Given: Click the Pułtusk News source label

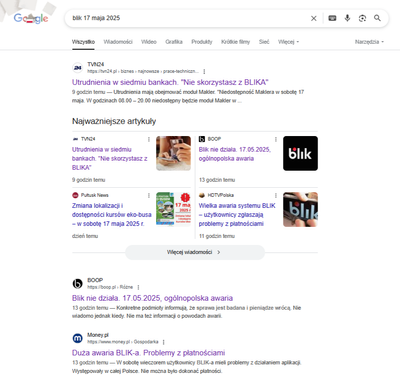Looking at the screenshot, I should (95, 195).
